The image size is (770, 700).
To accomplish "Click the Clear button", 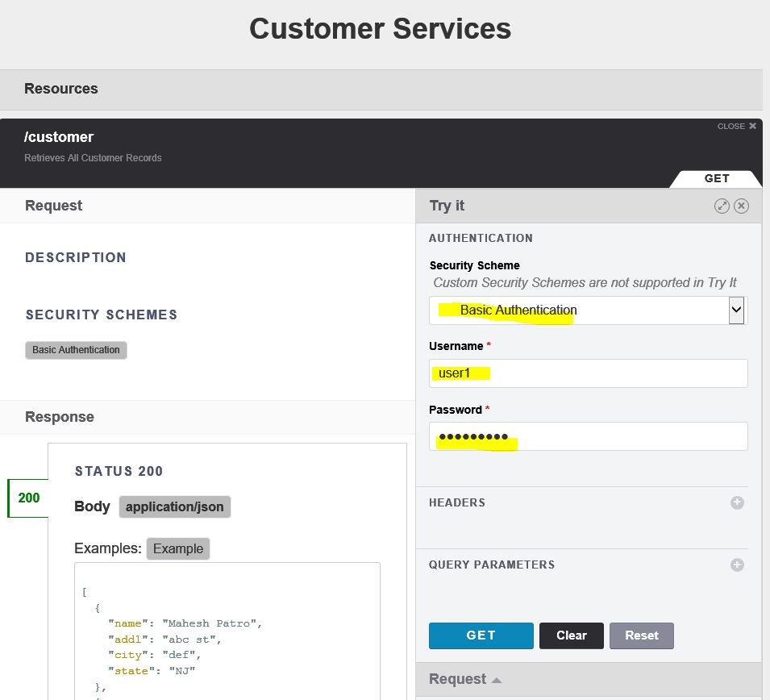I will point(571,635).
